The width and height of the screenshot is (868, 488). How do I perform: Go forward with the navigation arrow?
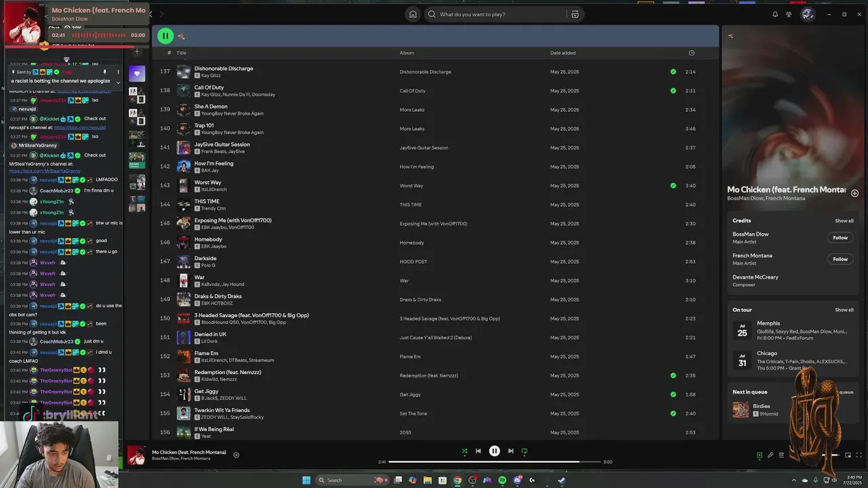(162, 14)
